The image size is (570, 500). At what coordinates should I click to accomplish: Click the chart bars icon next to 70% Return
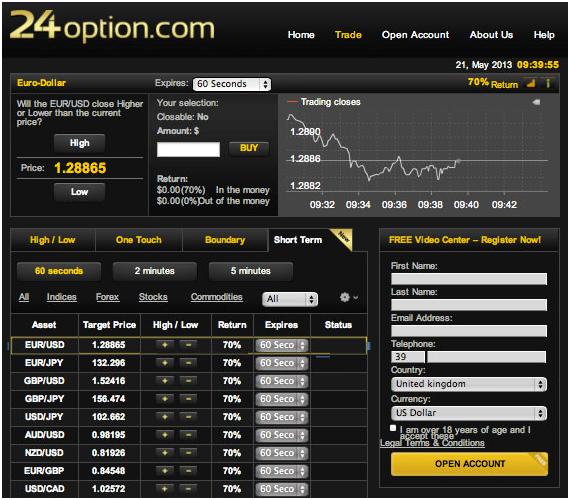pyautogui.click(x=531, y=84)
